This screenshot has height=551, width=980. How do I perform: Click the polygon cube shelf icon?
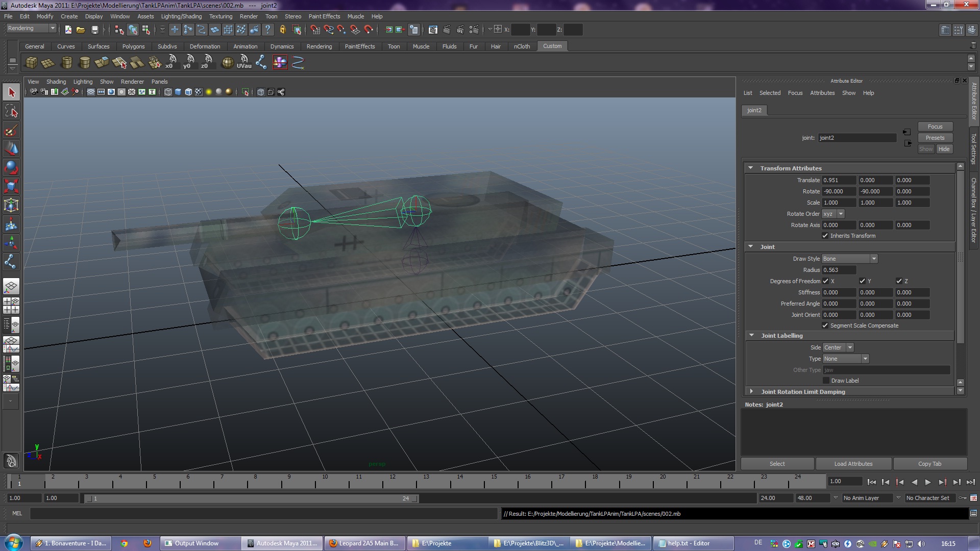coord(31,63)
